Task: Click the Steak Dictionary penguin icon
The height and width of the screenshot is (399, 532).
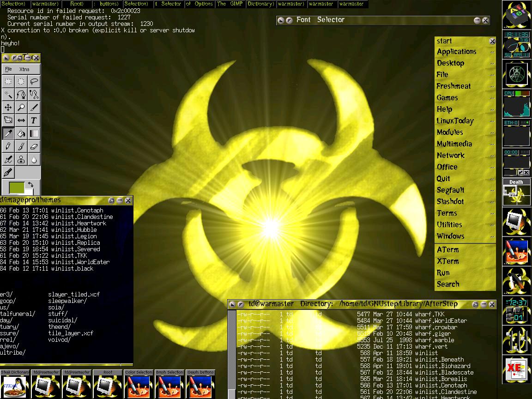Action: click(15, 387)
